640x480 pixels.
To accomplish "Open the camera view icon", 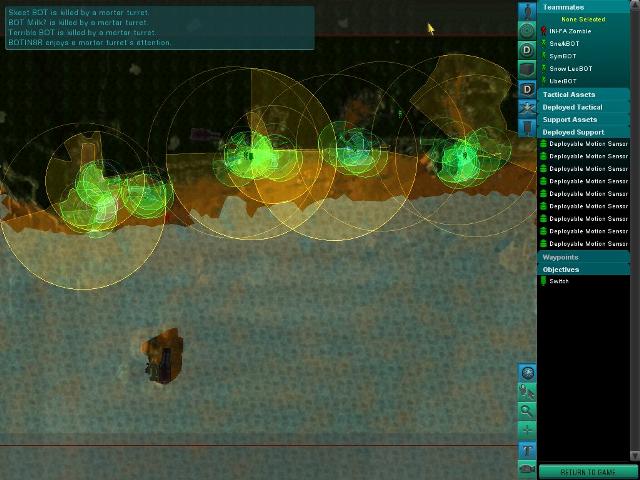I will [527, 469].
